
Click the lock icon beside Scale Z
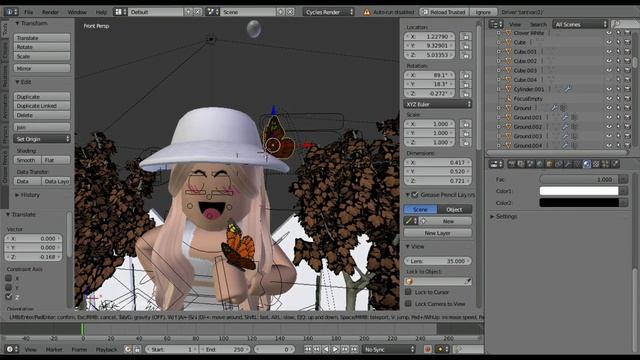pyautogui.click(x=466, y=142)
